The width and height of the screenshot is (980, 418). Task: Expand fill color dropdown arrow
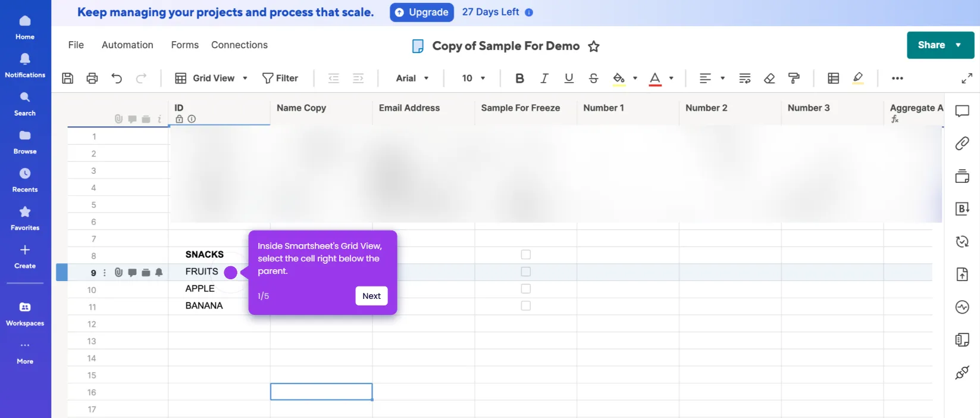pos(635,78)
